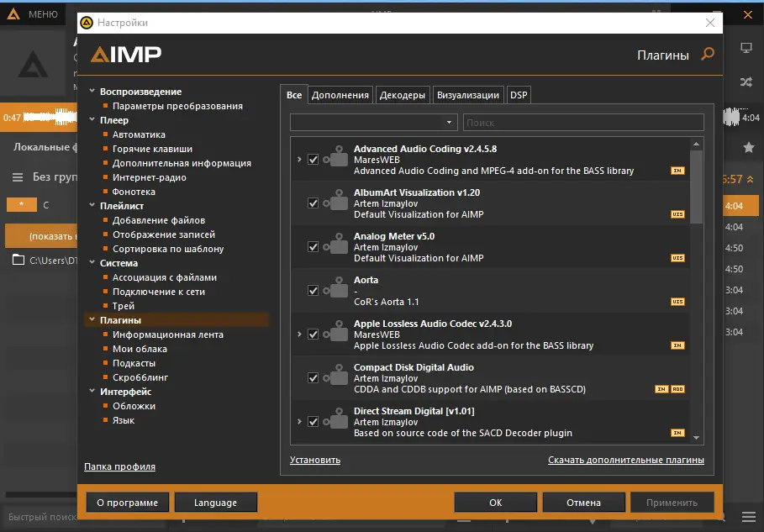Open the plugin filter combo box

pos(374,122)
